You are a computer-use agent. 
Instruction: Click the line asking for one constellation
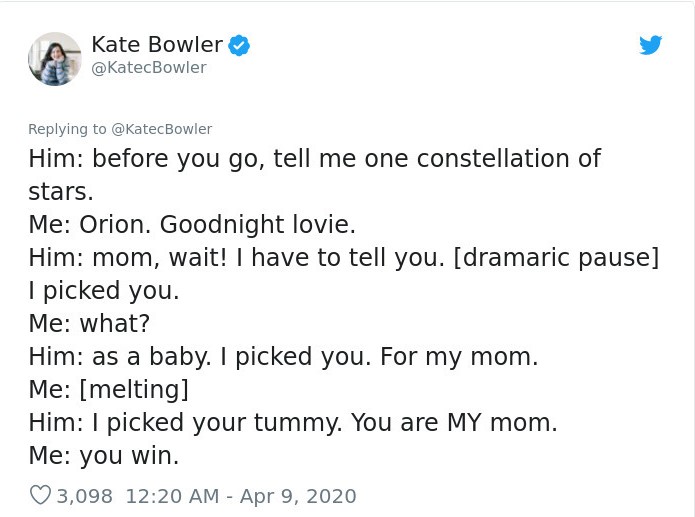(314, 159)
